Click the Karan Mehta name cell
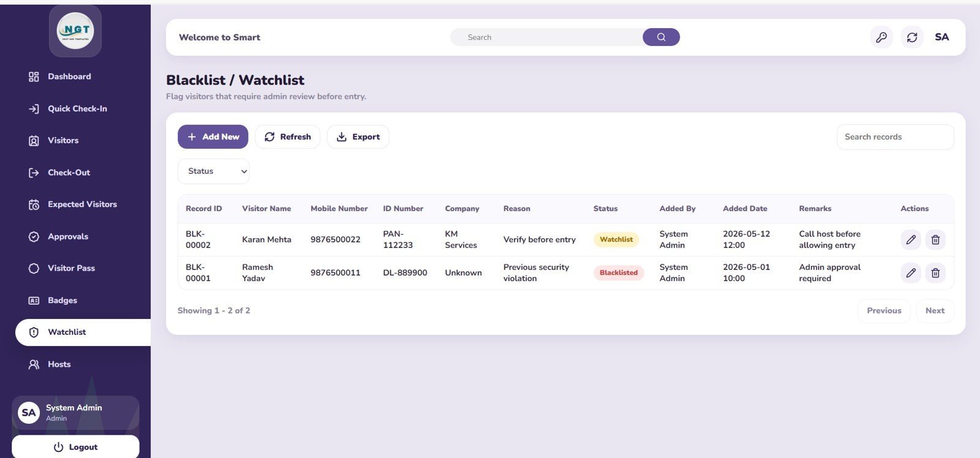This screenshot has height=458, width=980. coord(266,239)
